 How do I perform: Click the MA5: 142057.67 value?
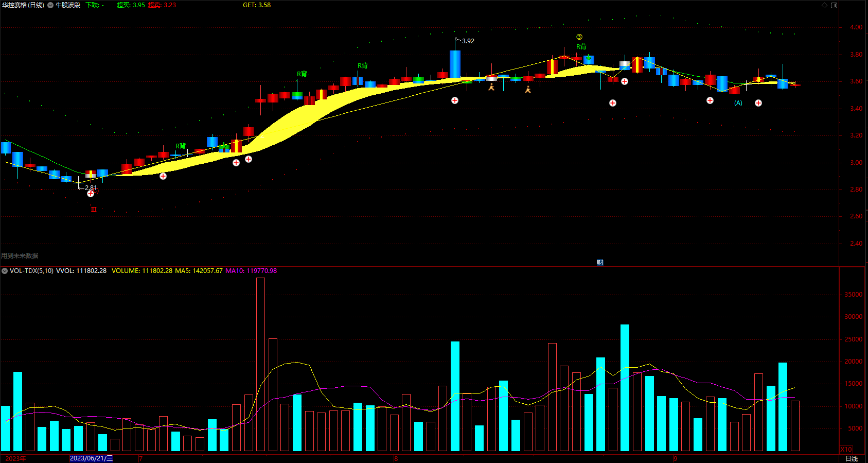click(x=199, y=271)
